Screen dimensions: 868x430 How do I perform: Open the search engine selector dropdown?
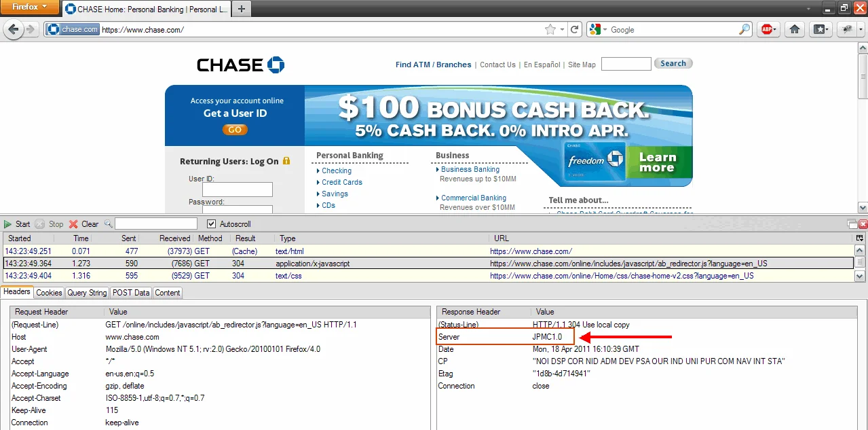[604, 29]
